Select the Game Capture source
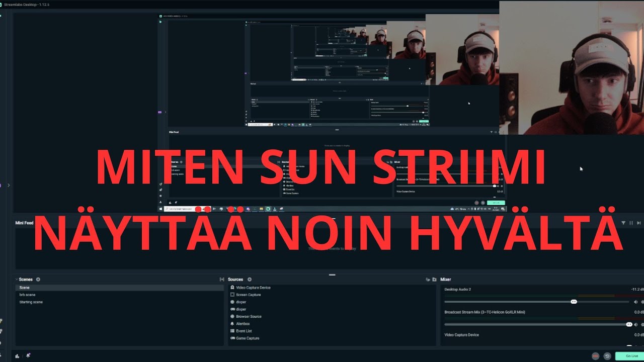 click(x=332, y=338)
